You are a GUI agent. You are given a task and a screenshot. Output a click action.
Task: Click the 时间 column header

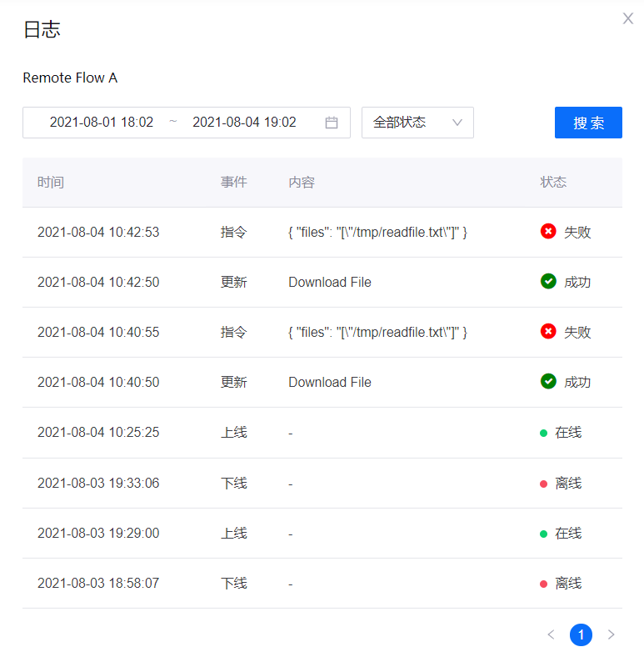pyautogui.click(x=51, y=183)
